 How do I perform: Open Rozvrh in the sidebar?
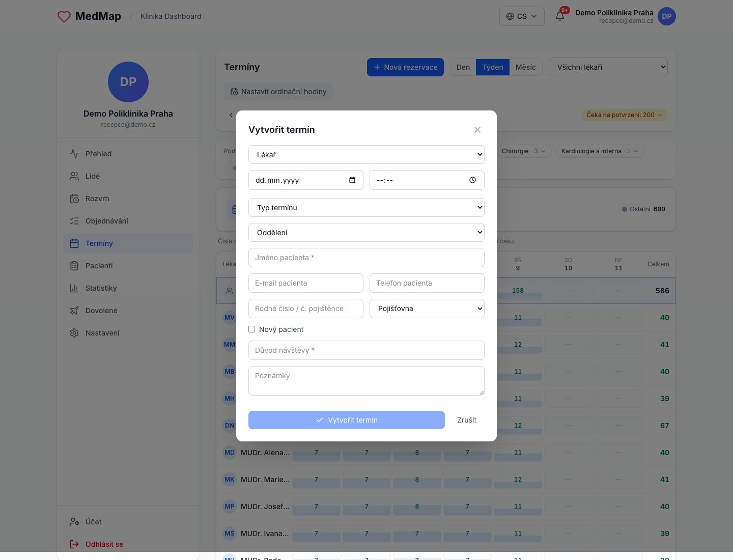[128, 199]
